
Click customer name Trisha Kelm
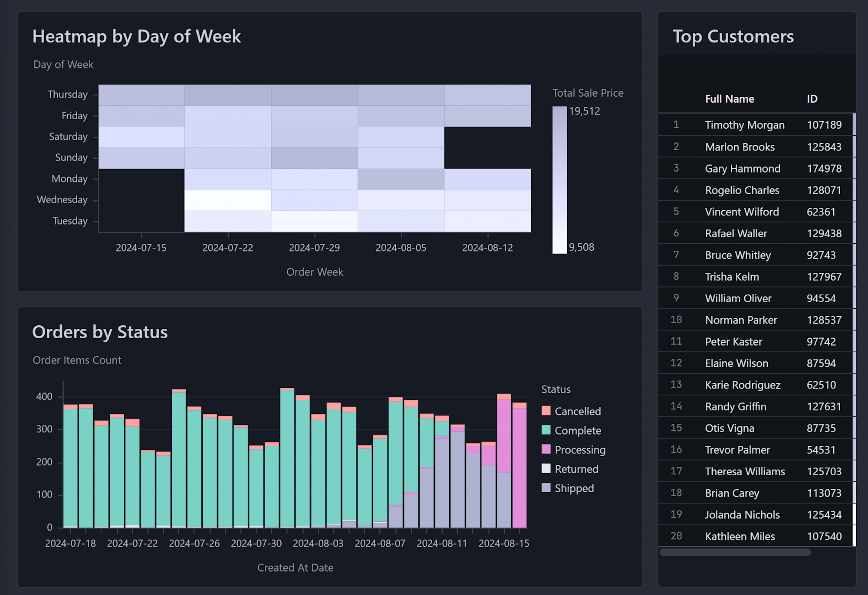[x=732, y=277]
